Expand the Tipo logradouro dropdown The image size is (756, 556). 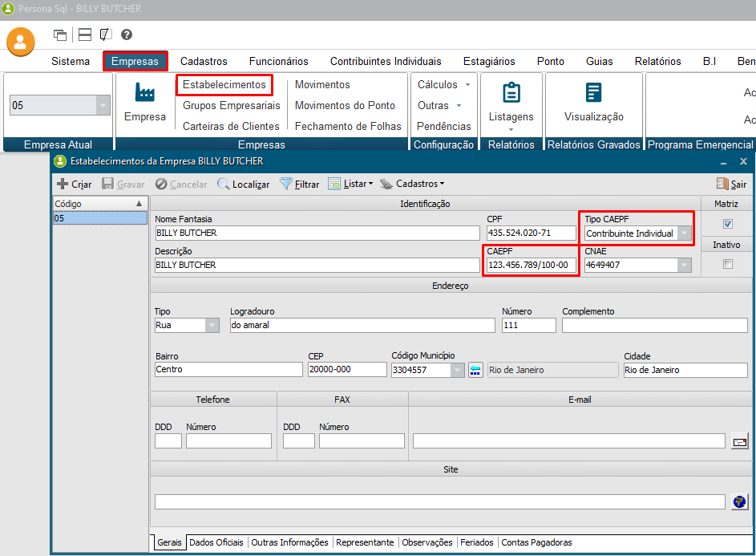[212, 325]
